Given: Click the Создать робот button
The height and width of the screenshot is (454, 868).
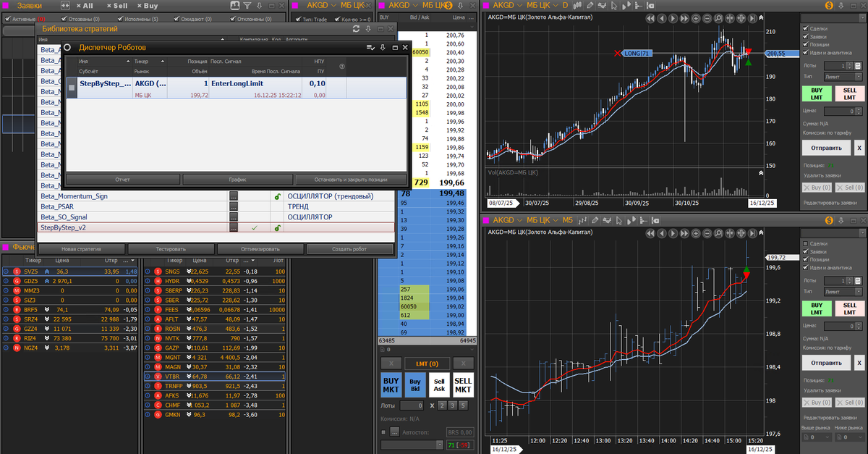Looking at the screenshot, I should pyautogui.click(x=351, y=248).
